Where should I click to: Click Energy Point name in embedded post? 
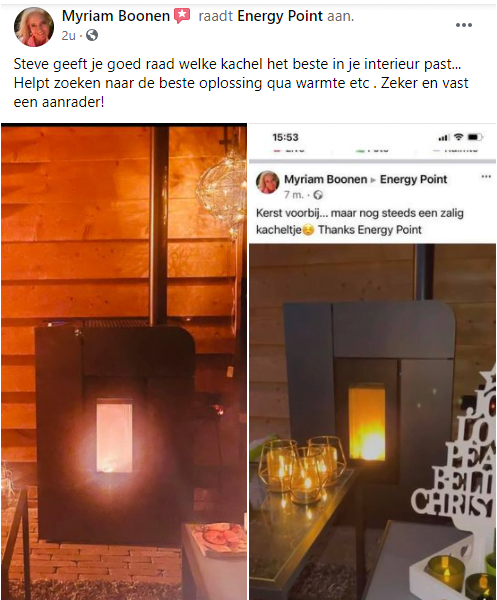(x=413, y=179)
